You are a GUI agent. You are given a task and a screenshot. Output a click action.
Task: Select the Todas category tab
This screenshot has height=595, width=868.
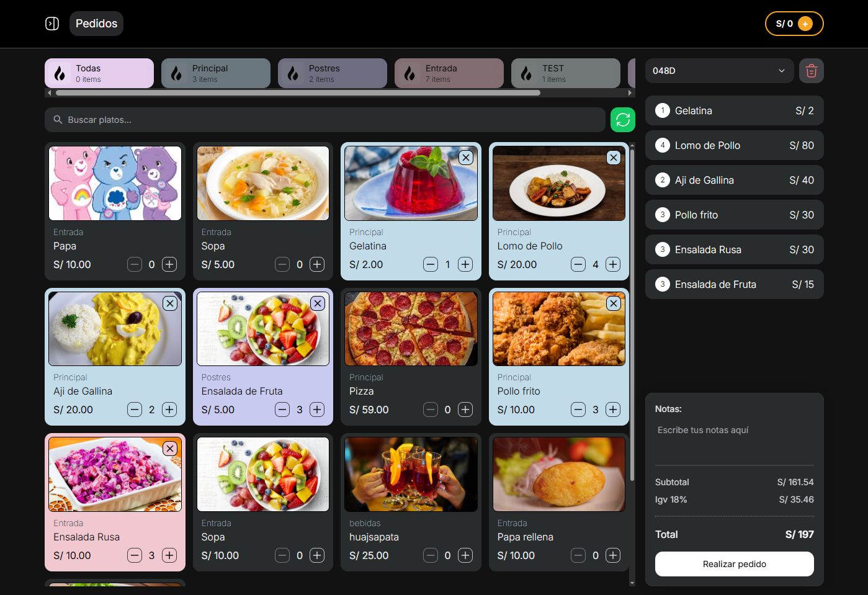(x=99, y=73)
